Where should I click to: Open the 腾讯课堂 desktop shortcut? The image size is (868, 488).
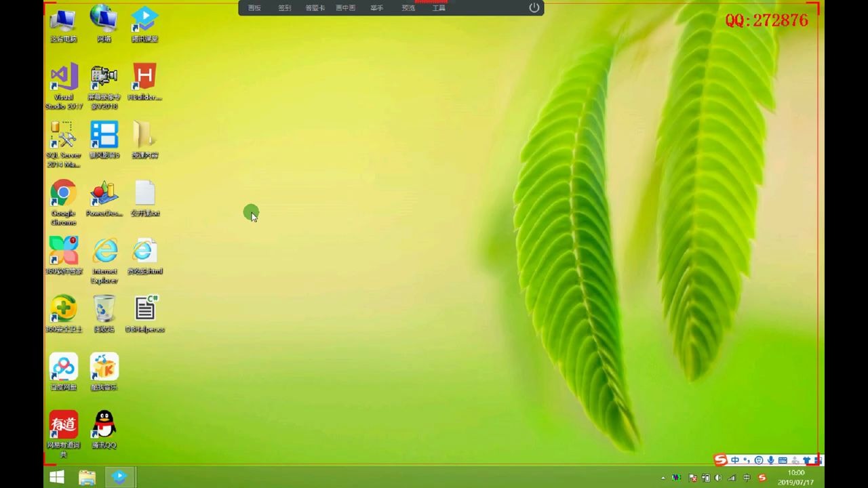tap(144, 25)
